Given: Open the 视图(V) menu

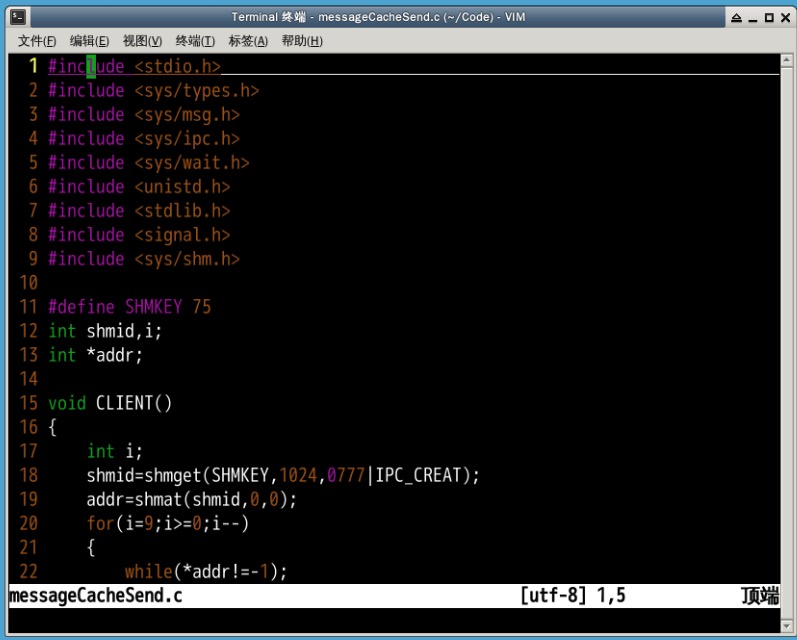Looking at the screenshot, I should coord(142,41).
